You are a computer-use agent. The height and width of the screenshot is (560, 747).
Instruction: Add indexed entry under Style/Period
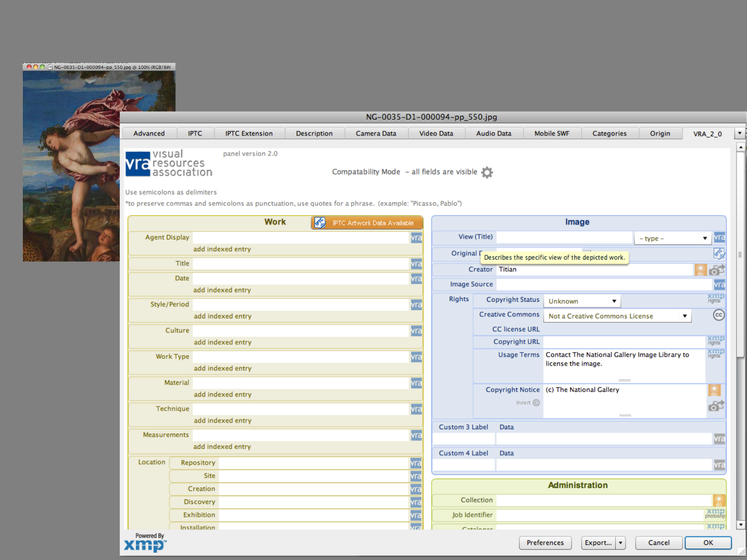pos(223,316)
